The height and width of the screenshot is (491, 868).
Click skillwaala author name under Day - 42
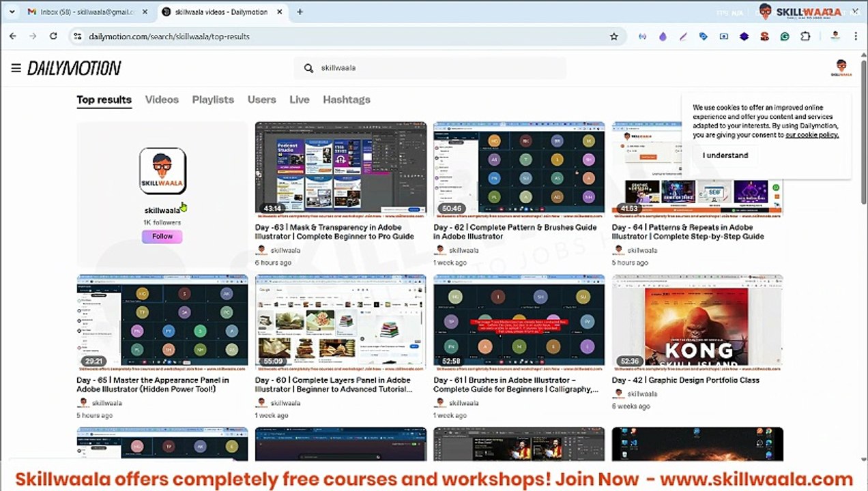(642, 393)
